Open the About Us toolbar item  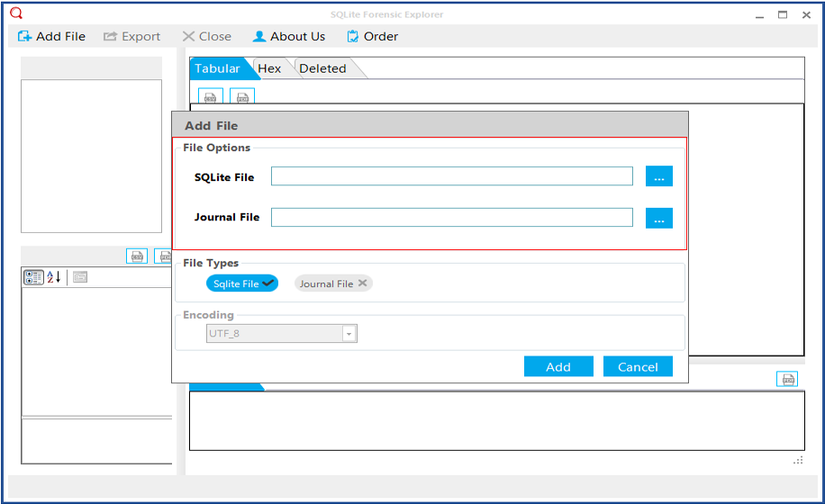click(288, 36)
